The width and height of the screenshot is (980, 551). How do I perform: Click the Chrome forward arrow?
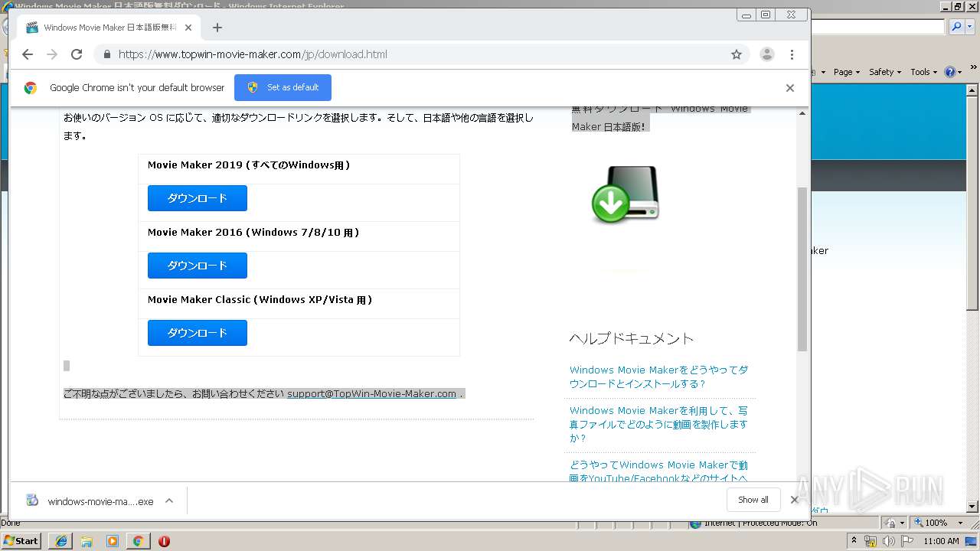click(52, 54)
